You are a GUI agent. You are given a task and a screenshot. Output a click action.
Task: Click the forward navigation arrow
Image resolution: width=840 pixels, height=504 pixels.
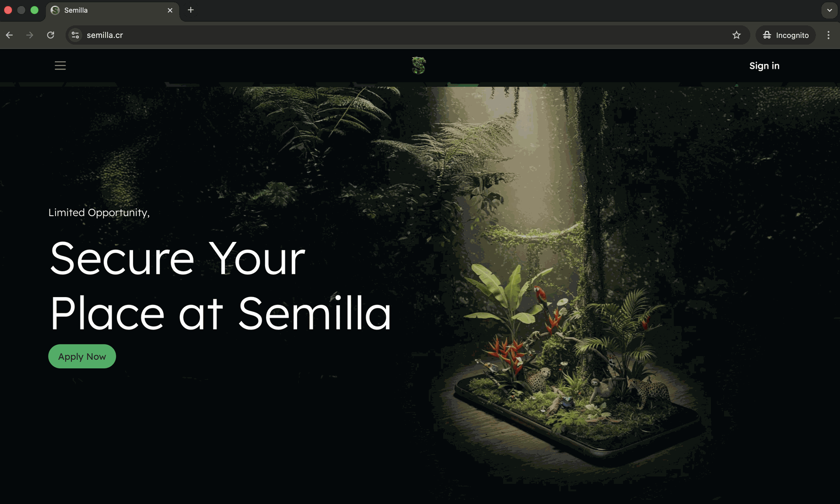(30, 35)
